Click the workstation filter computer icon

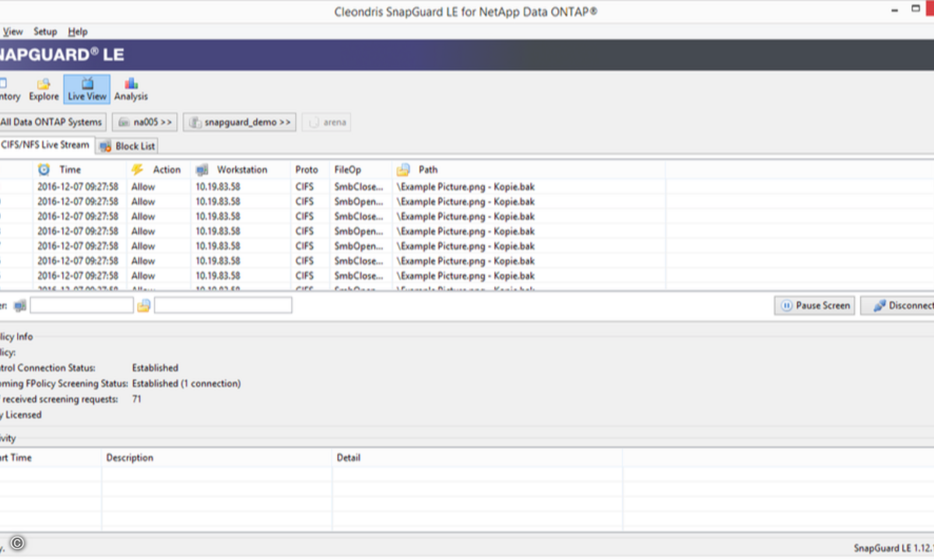[x=20, y=306]
